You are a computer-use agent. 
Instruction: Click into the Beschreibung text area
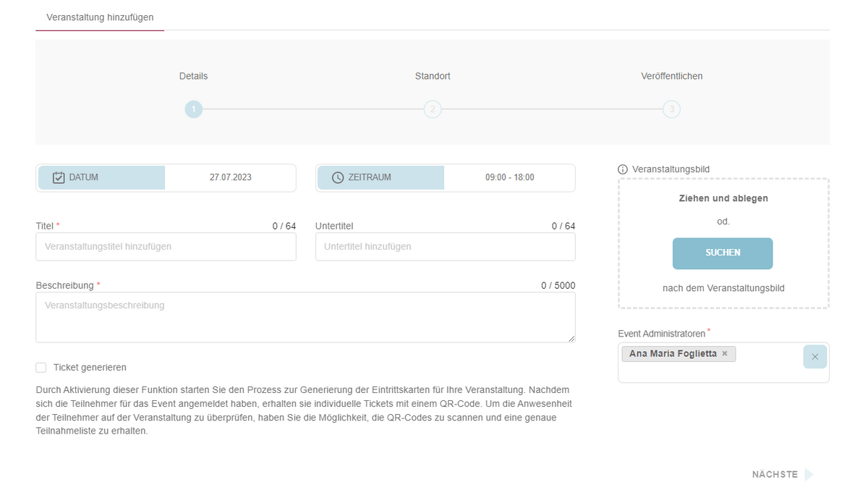305,317
